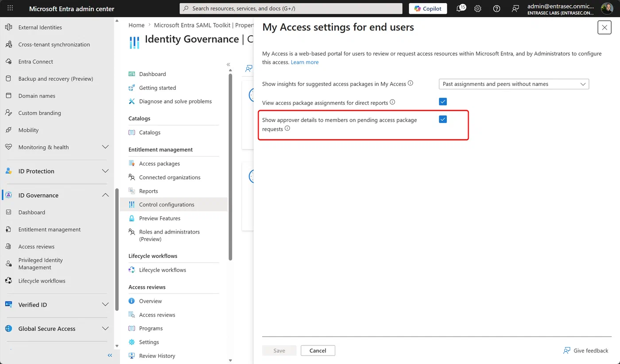Click the governance menu vertical scrollbar
The image size is (620, 364).
230,167
